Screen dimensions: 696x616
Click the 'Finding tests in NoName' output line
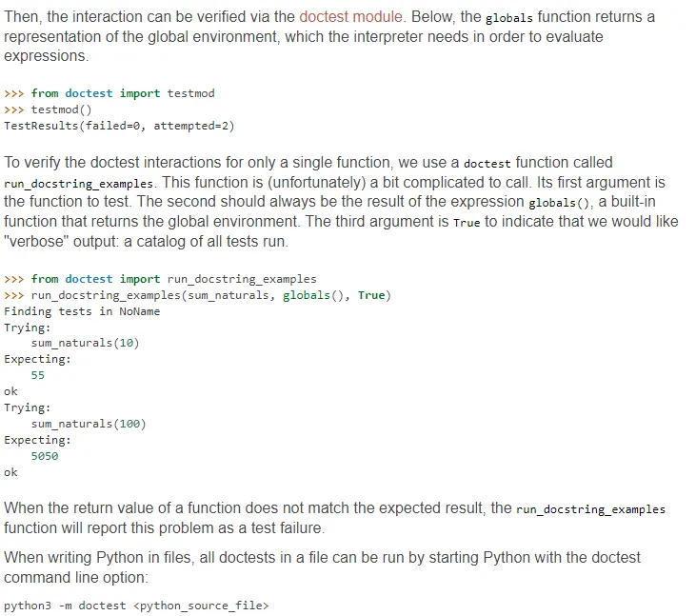(x=82, y=311)
